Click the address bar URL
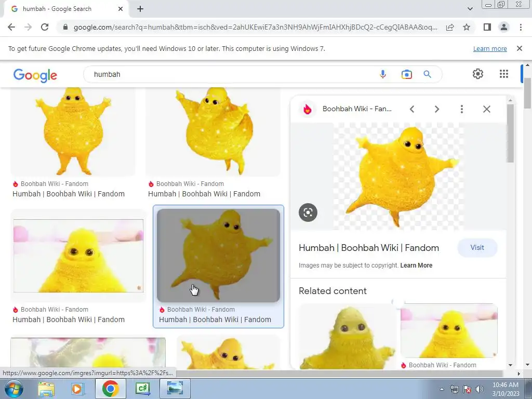This screenshot has width=532, height=399. pos(255,27)
